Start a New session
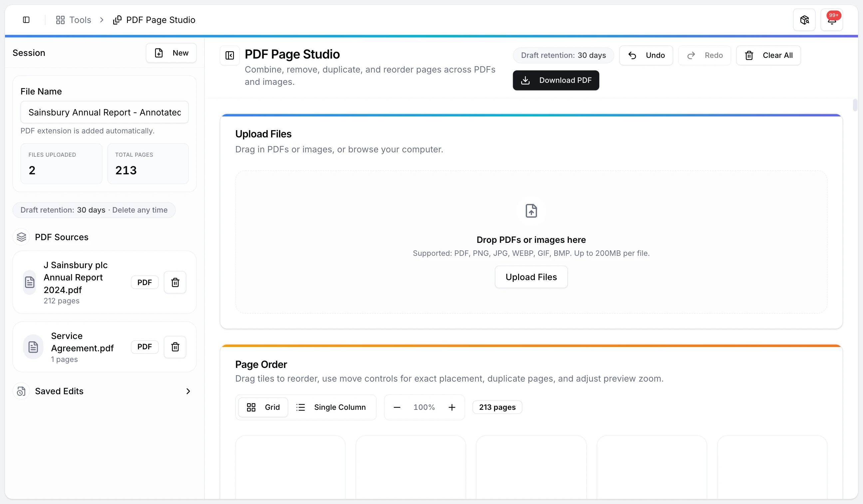Image resolution: width=863 pixels, height=504 pixels. click(x=171, y=53)
